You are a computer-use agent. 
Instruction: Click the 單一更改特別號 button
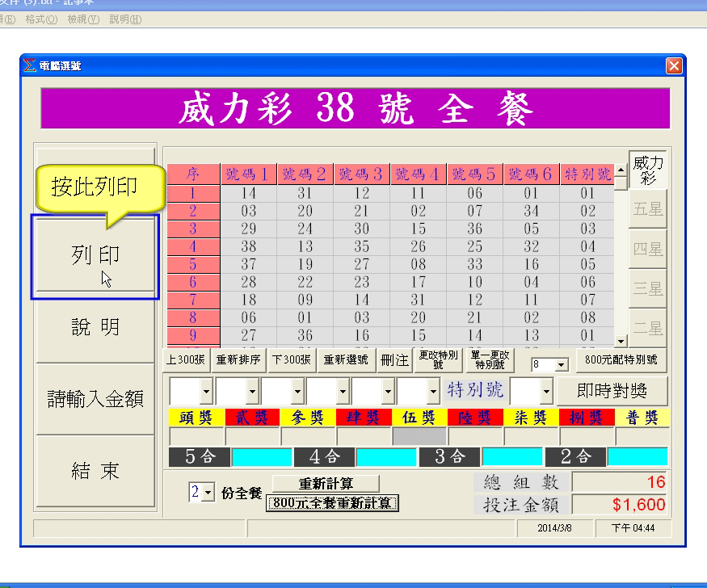coord(490,360)
